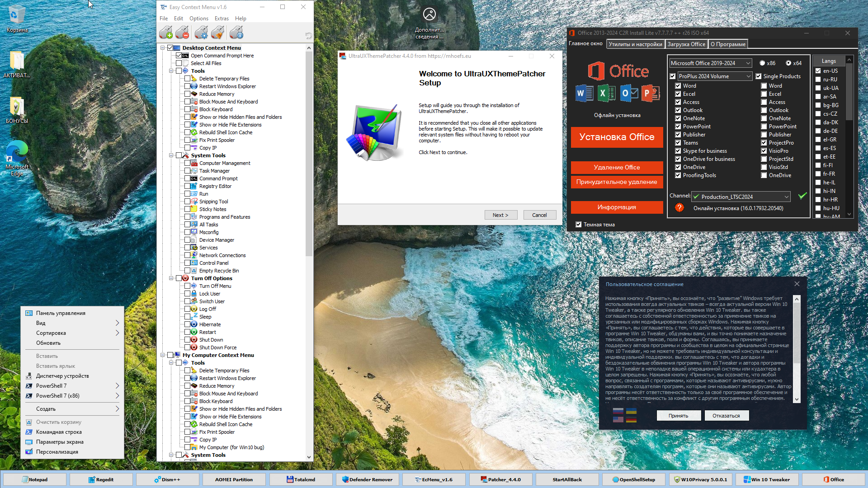Click the red question mark help icon
868x488 pixels.
click(x=679, y=208)
